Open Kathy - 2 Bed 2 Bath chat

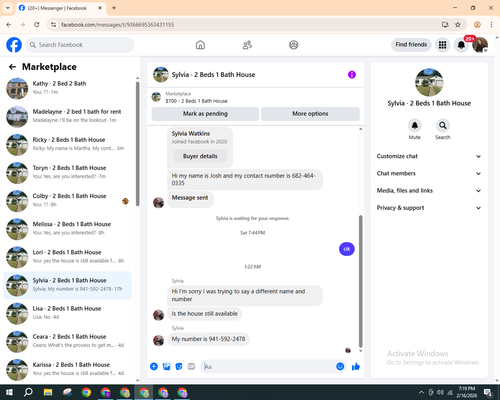(68, 88)
